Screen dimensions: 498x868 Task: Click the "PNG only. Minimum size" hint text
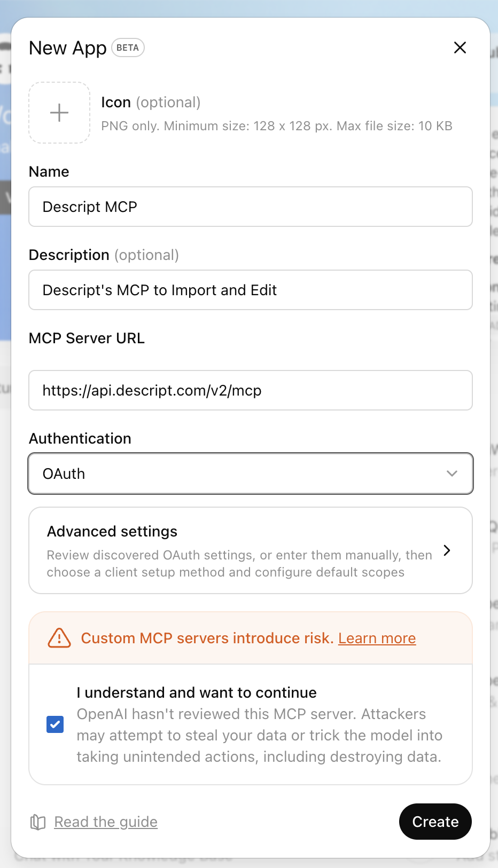[277, 126]
